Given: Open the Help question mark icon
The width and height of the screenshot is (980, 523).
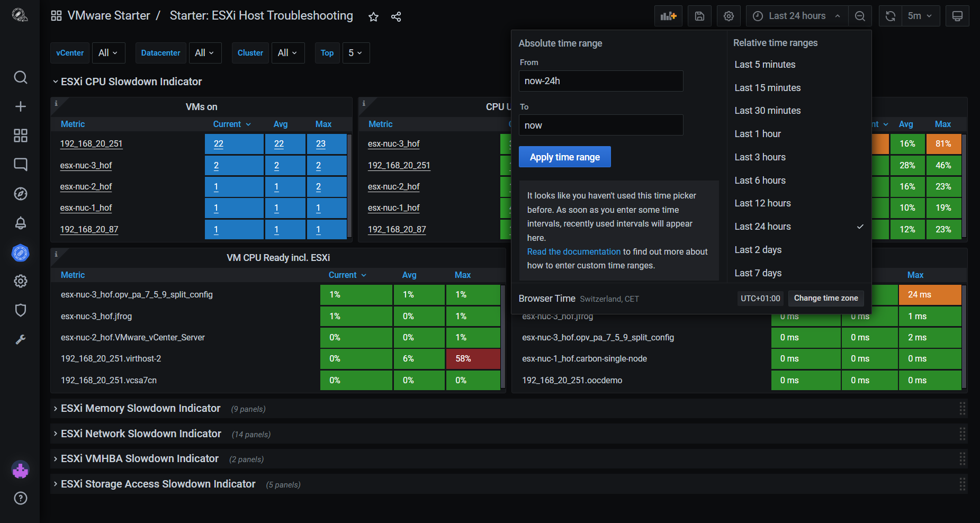Looking at the screenshot, I should click(20, 498).
